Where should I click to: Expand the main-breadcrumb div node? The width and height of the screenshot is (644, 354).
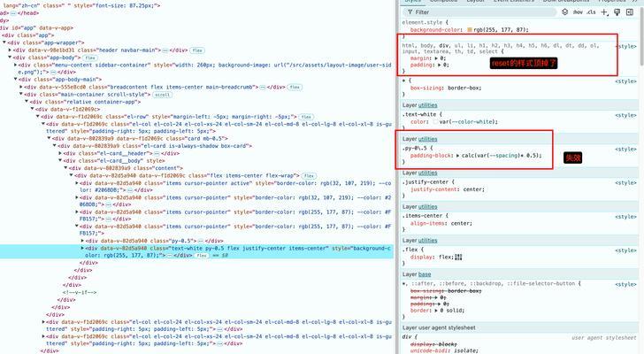pyautogui.click(x=21, y=87)
